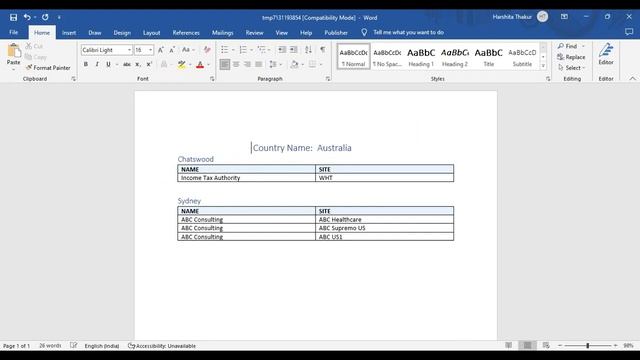Screen dimensions: 640x360
Task: Toggle italic formatting
Action: pyautogui.click(x=97, y=64)
